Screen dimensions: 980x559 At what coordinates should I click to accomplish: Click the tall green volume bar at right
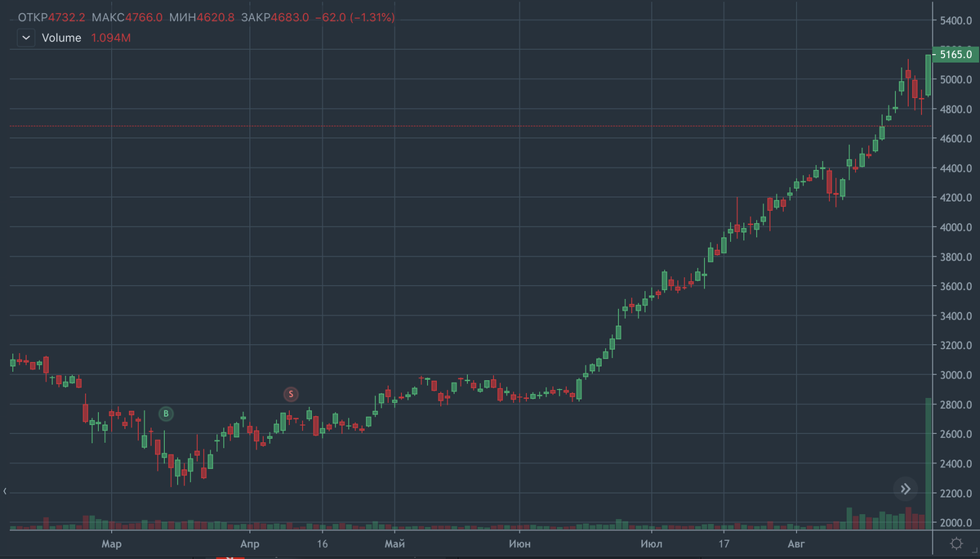tap(929, 464)
